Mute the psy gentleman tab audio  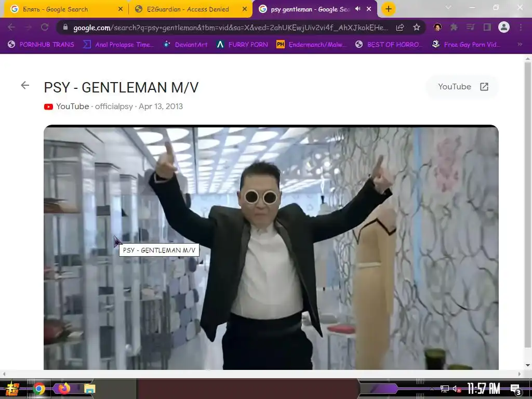point(357,9)
